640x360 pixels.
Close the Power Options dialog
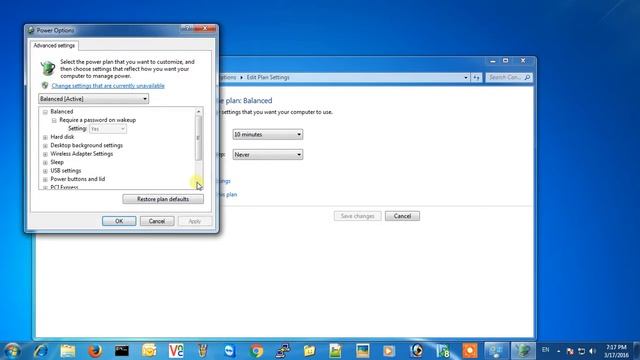(205, 29)
